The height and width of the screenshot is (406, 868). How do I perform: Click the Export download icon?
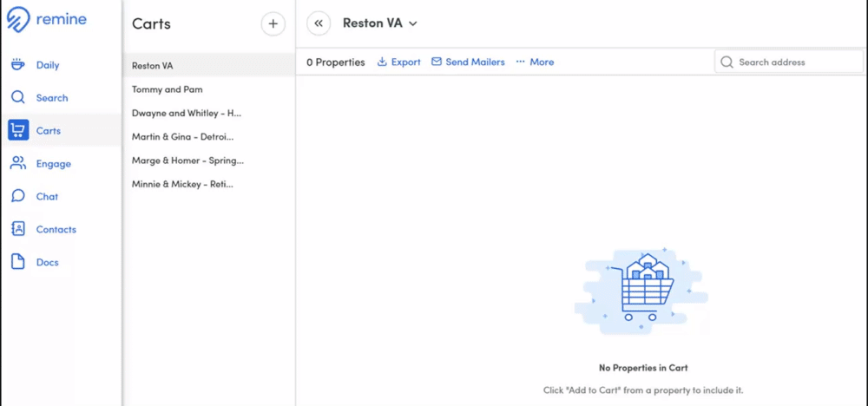pyautogui.click(x=381, y=62)
